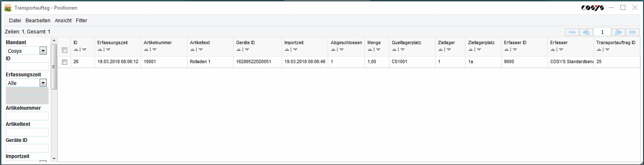Check the row with ID 26

(x=64, y=62)
